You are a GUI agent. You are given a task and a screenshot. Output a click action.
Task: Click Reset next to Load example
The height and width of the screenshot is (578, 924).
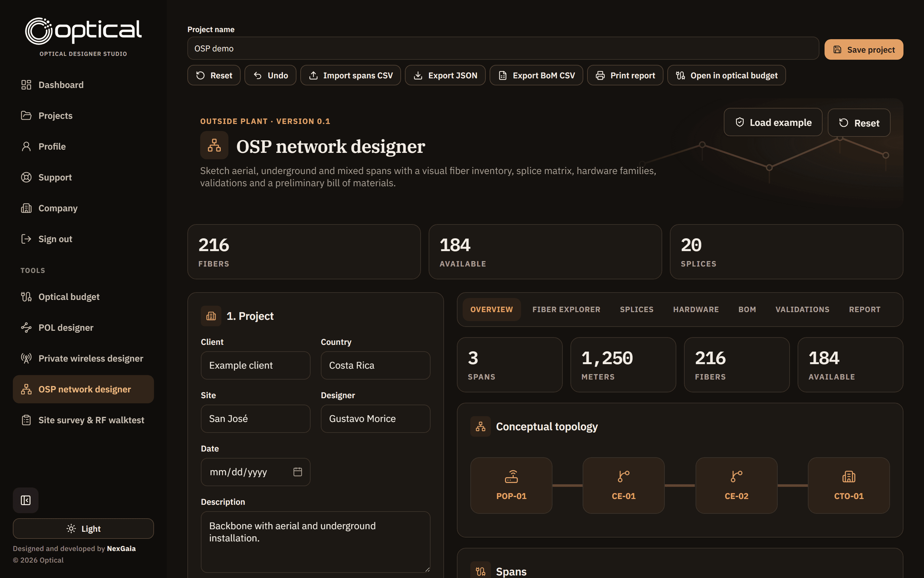(859, 123)
